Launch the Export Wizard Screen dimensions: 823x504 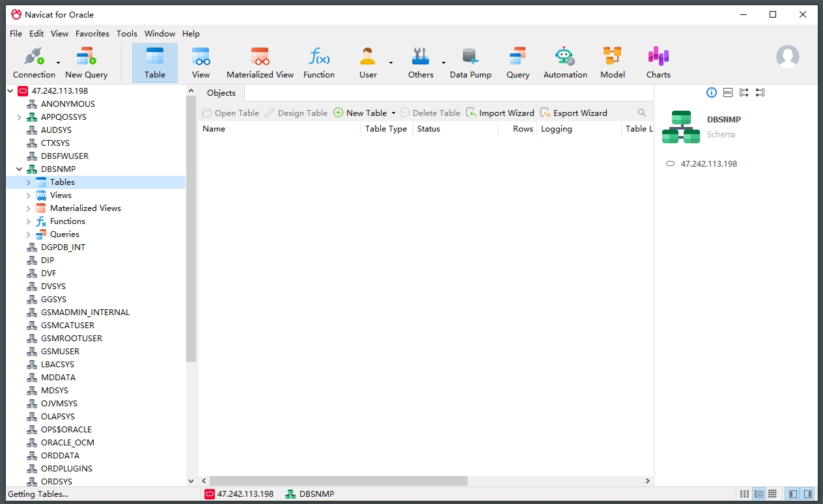pyautogui.click(x=574, y=113)
